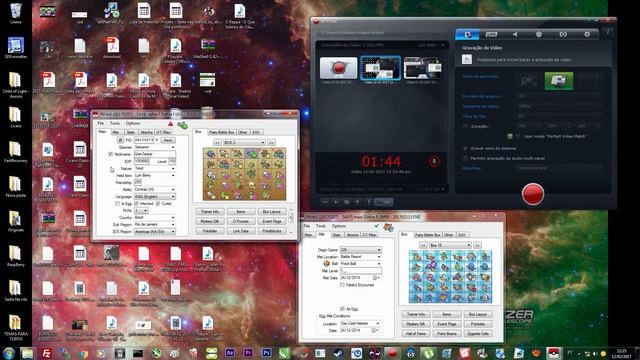The width and height of the screenshot is (640, 360).
Task: Click the Friendship value field
Action: click(138, 182)
